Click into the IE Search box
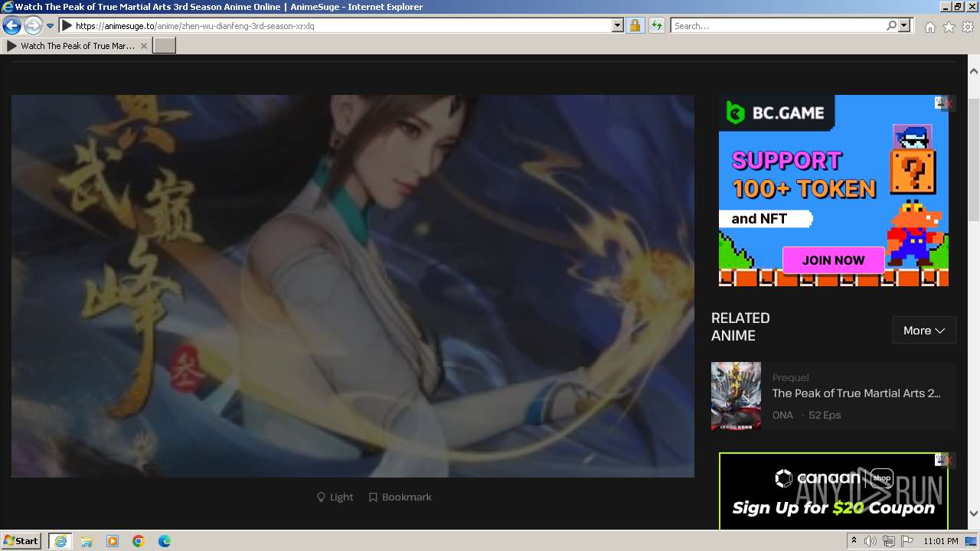 pyautogui.click(x=779, y=26)
